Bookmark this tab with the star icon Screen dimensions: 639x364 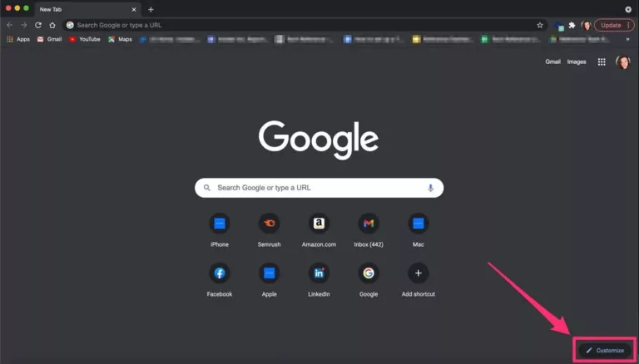tap(540, 25)
